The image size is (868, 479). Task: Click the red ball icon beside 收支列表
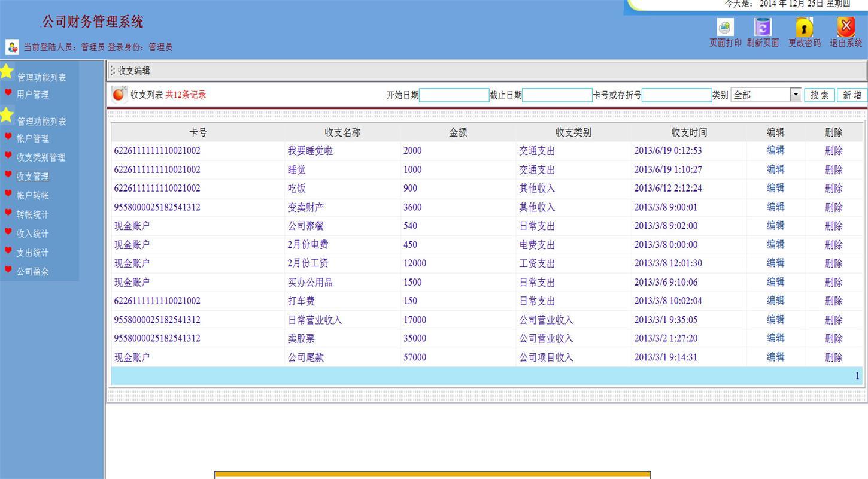coord(119,94)
